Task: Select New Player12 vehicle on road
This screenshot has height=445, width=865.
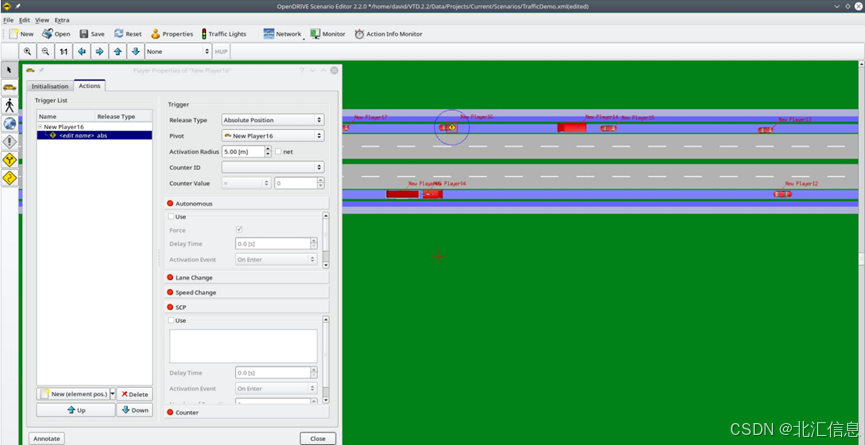Action: (x=782, y=194)
